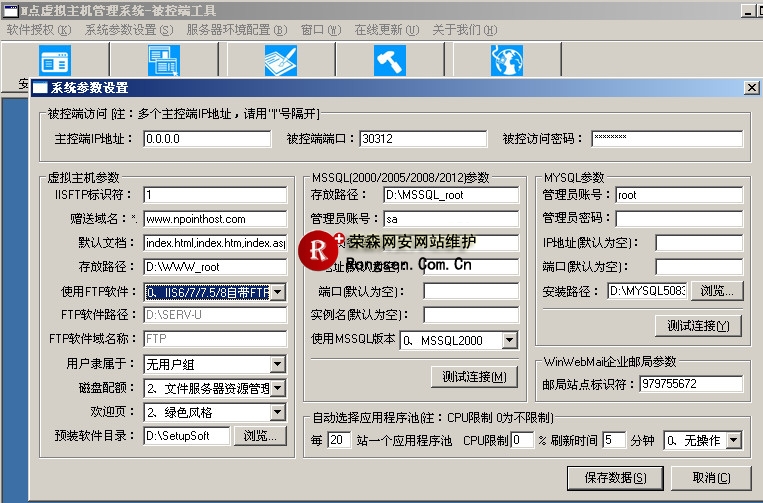The image size is (763, 503).
Task: Click the blue document list toolbar icon
Action: point(162,61)
